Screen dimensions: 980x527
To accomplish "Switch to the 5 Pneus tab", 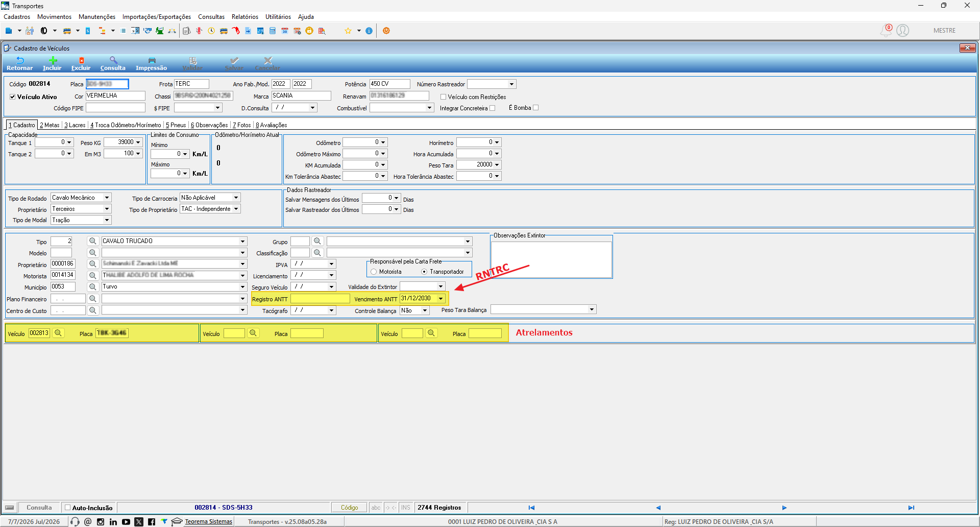I will [x=176, y=125].
